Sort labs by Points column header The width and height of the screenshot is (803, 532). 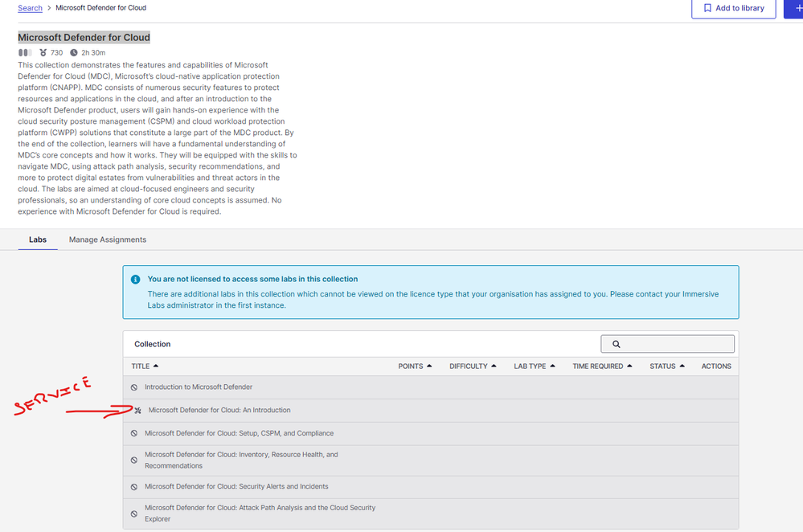(415, 366)
